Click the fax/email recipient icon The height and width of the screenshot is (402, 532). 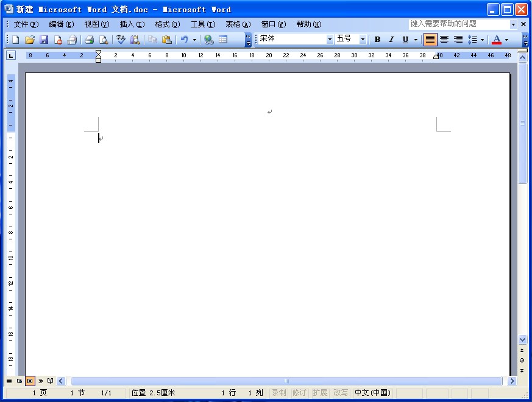tap(72, 40)
